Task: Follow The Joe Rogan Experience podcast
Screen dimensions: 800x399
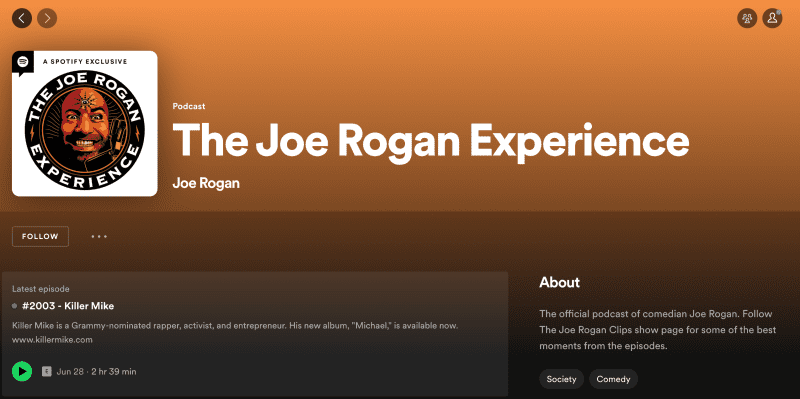Action: tap(40, 236)
